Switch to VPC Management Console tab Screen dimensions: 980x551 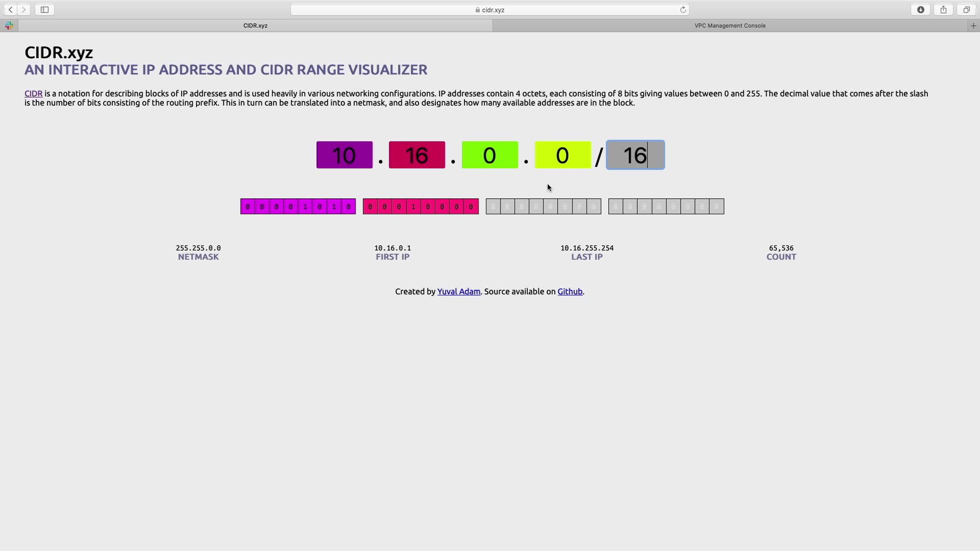click(x=730, y=25)
